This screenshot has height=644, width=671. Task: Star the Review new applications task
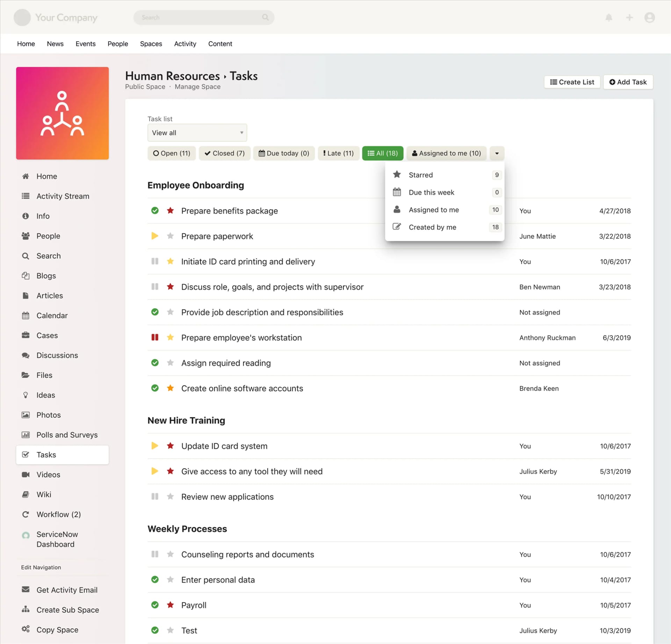[171, 496]
